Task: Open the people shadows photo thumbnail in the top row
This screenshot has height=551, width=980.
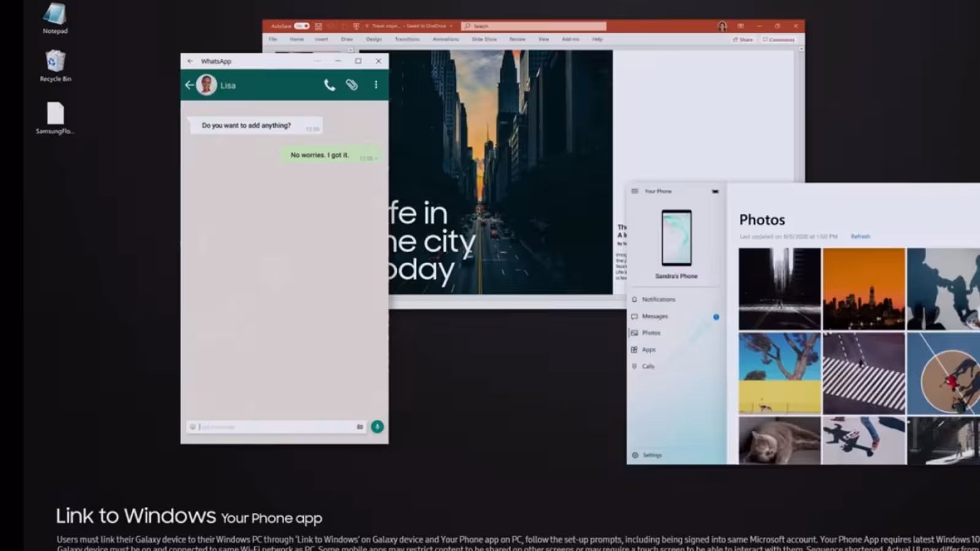Action: [x=943, y=289]
